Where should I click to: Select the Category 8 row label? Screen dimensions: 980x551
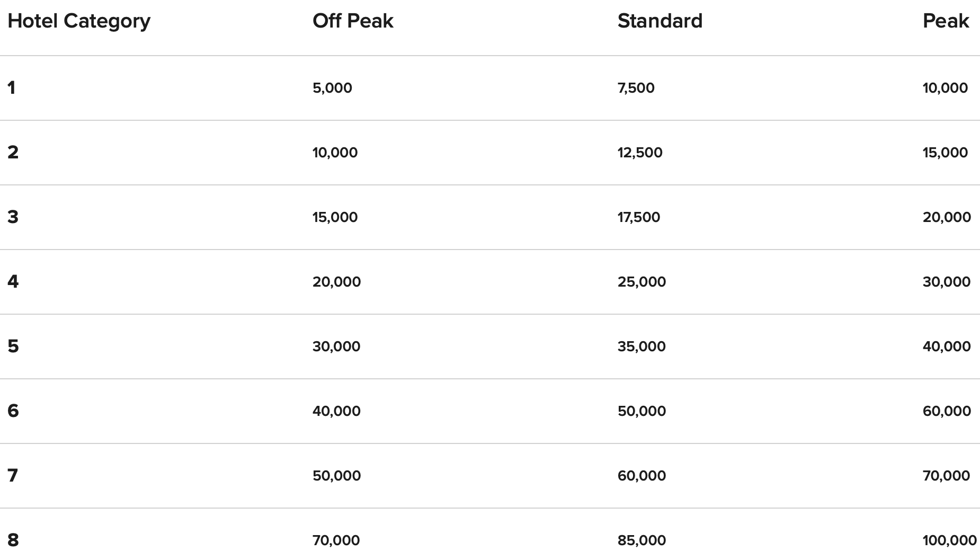[13, 540]
